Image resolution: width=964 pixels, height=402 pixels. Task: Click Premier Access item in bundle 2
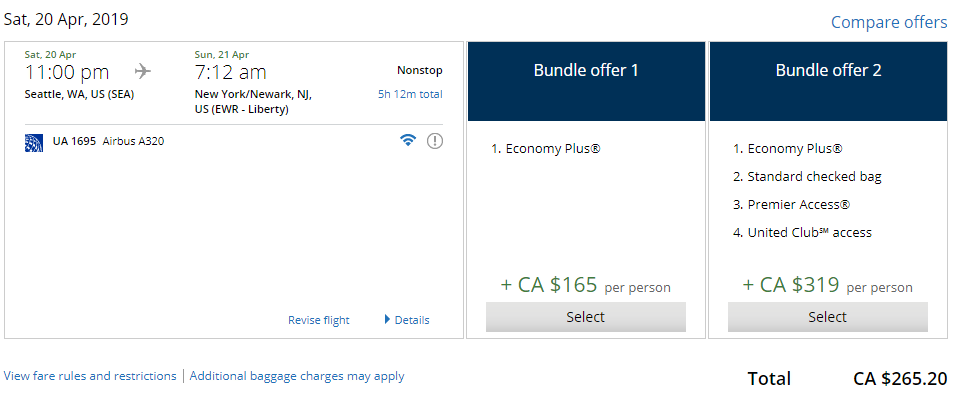click(798, 204)
